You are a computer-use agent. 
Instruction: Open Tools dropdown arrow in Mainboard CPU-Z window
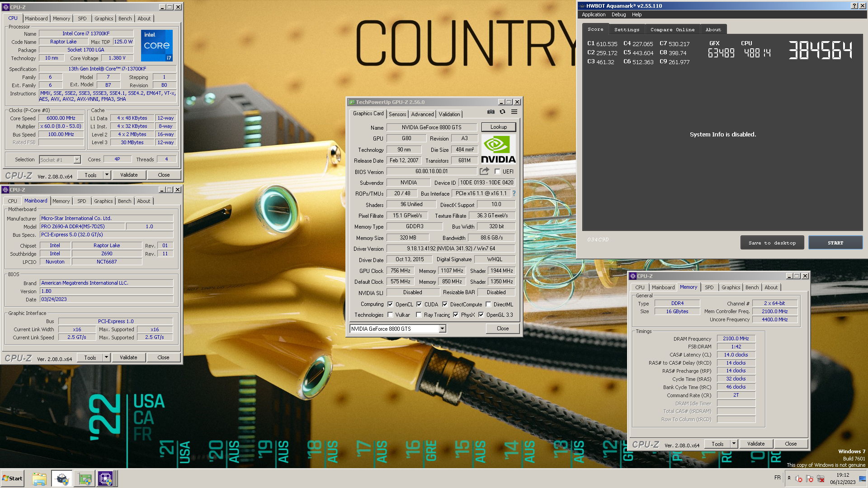point(106,357)
